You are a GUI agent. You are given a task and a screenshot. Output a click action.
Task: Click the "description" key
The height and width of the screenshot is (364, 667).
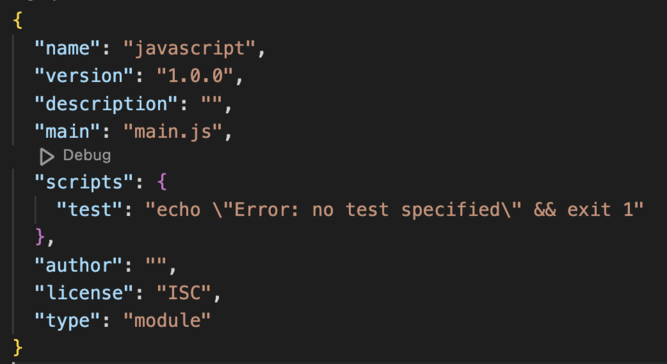tap(107, 104)
